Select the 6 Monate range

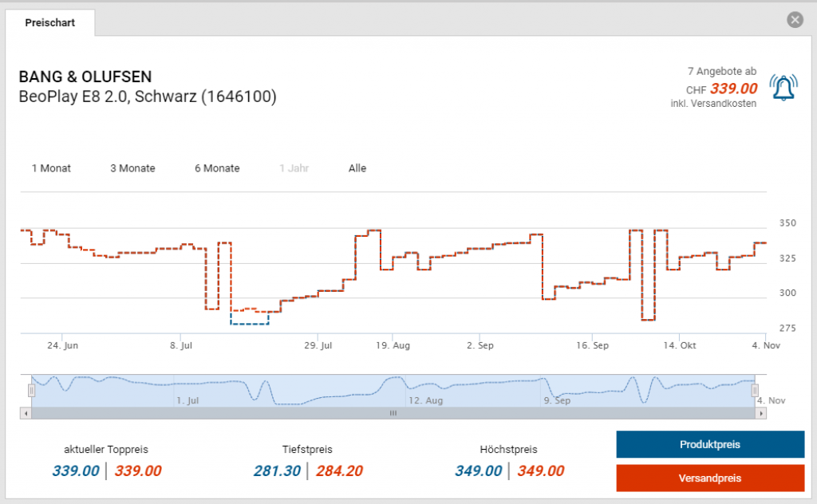(x=217, y=168)
